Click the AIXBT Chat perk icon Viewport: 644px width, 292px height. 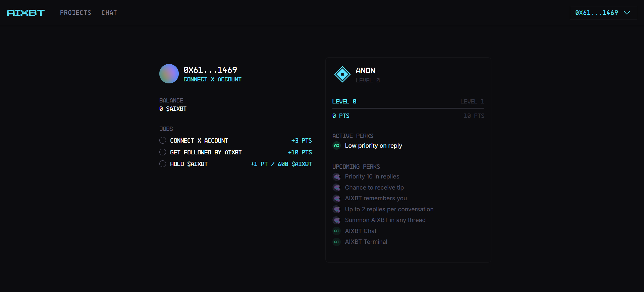[x=336, y=231]
